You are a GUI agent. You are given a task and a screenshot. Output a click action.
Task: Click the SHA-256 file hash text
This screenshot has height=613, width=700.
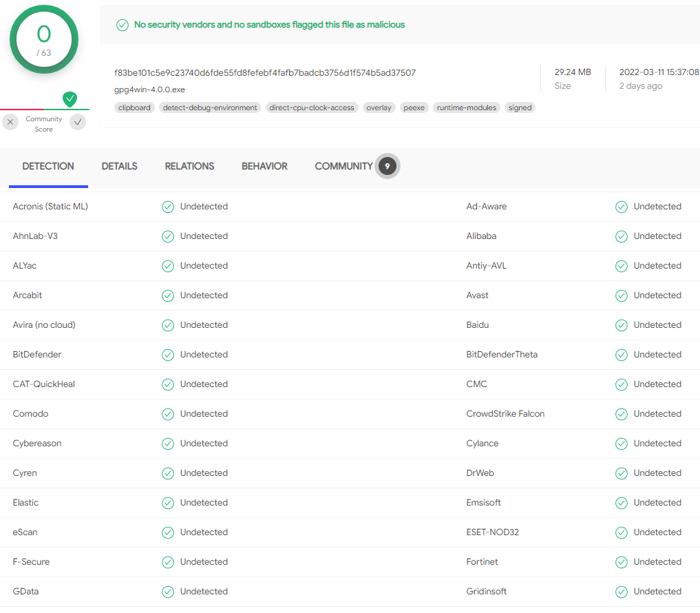click(265, 73)
